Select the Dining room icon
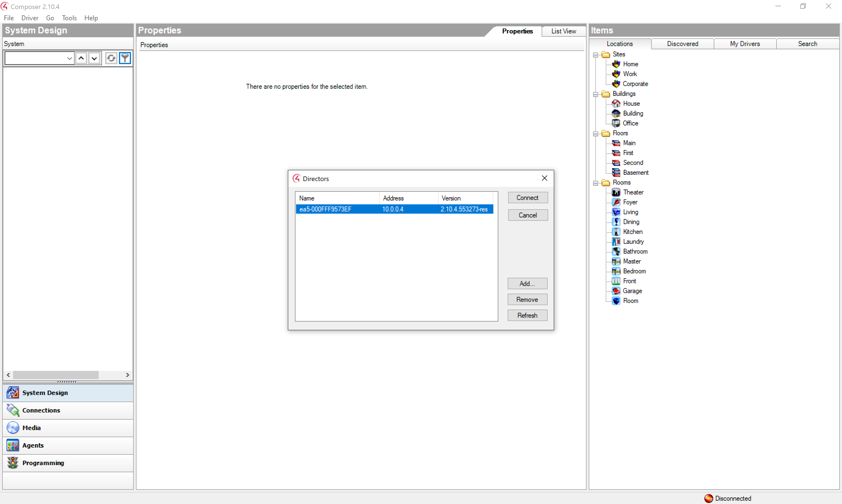Screen dimensions: 842x504 point(616,222)
